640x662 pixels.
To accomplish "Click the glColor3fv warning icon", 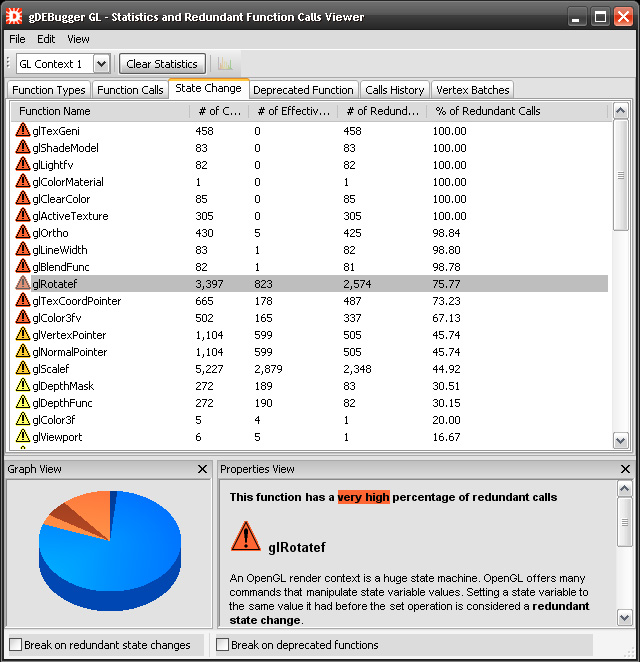I will click(x=23, y=317).
